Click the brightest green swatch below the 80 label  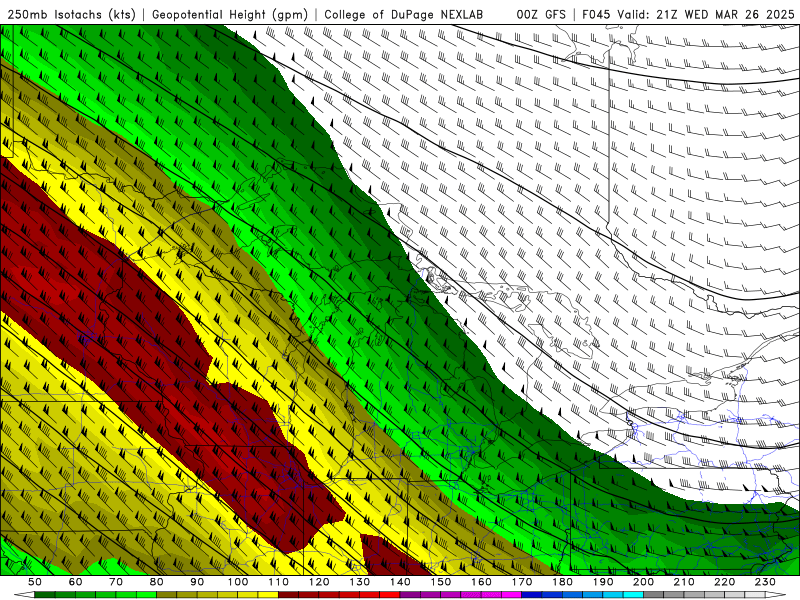[146, 595]
